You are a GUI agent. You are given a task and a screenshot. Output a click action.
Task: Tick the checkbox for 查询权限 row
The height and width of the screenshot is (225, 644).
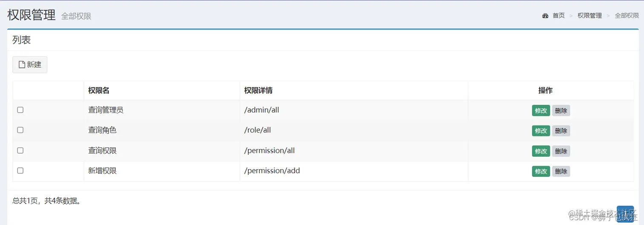[x=20, y=150]
